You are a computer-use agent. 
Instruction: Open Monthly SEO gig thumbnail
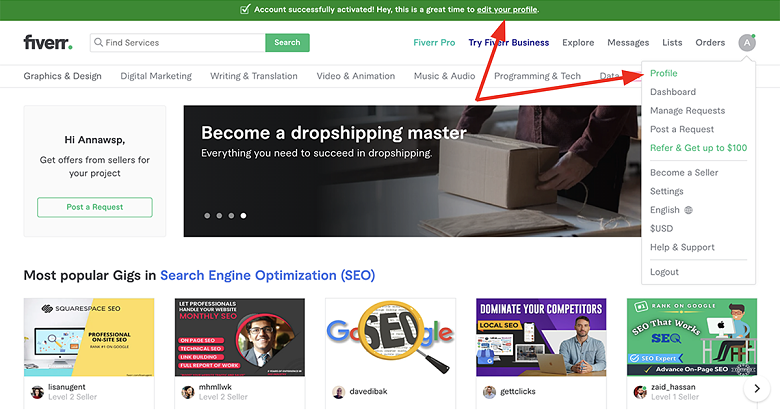[x=240, y=337]
